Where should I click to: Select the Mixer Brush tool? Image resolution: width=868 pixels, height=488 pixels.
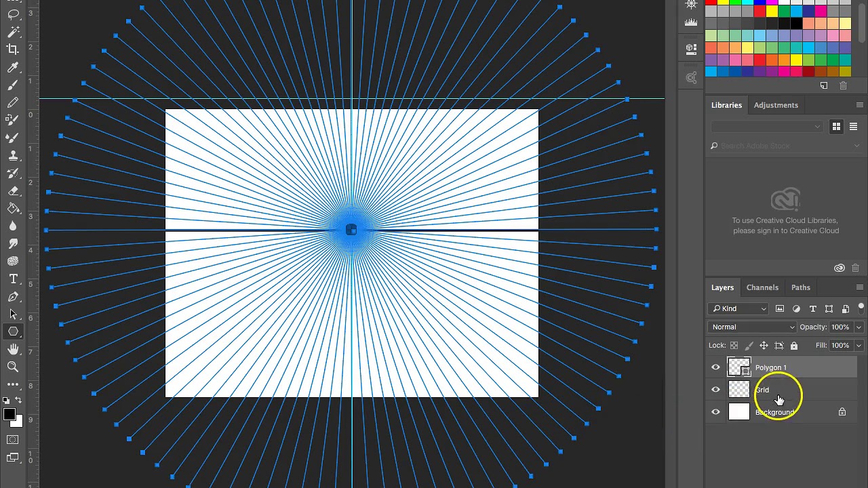(x=13, y=138)
